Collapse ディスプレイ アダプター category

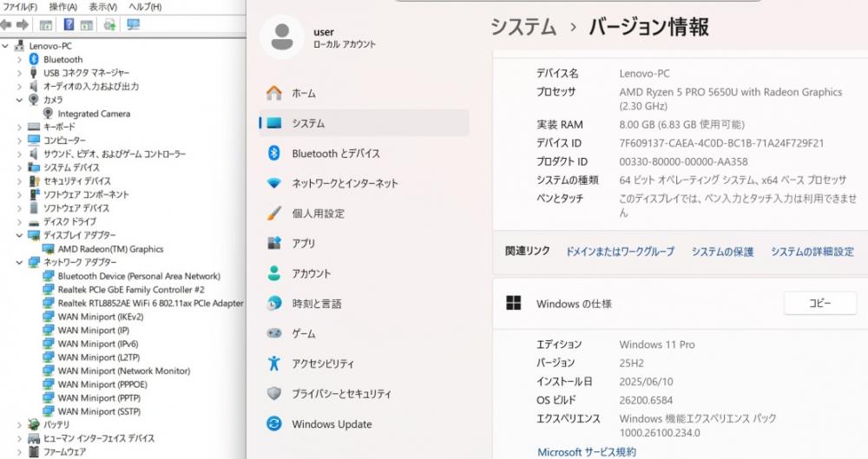pos(19,235)
